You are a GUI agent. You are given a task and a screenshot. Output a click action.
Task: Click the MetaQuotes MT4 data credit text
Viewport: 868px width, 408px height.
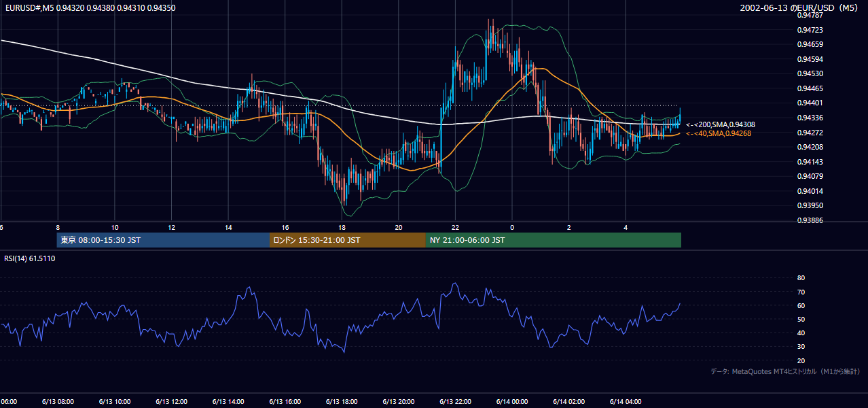785,371
